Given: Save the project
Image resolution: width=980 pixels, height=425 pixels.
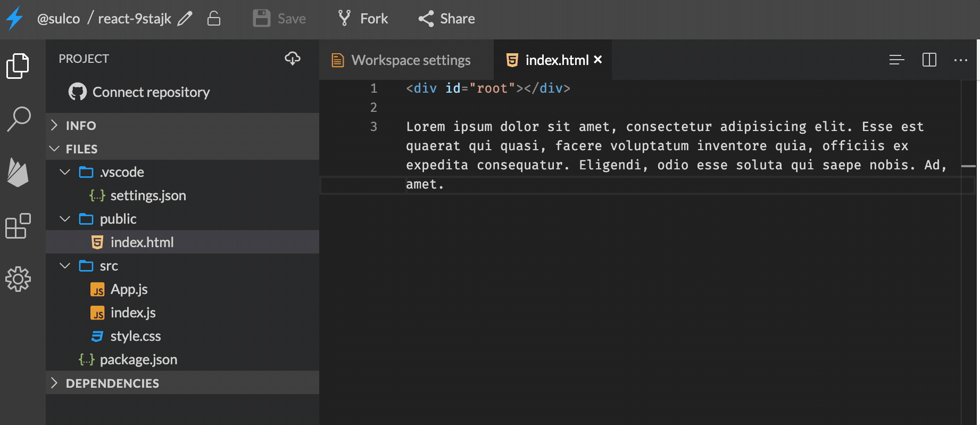Looking at the screenshot, I should [x=279, y=19].
